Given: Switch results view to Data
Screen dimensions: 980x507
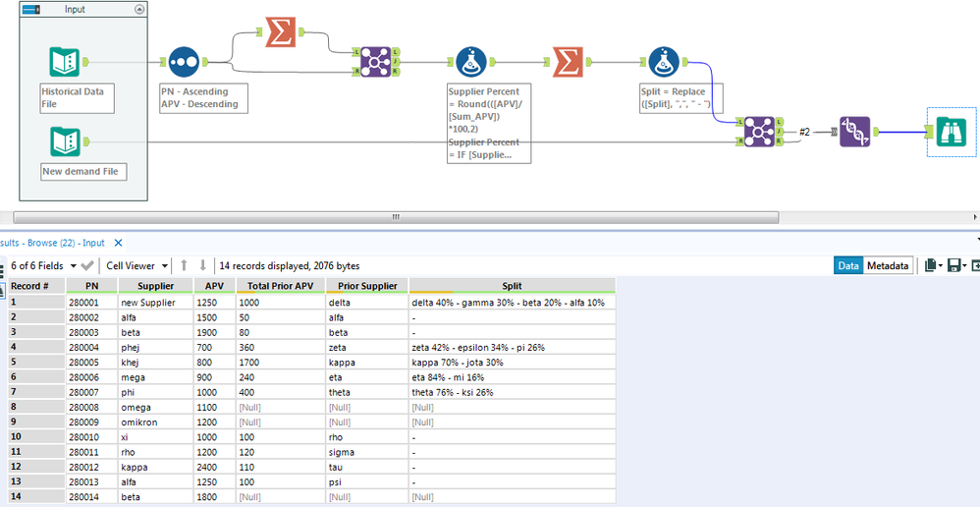Looking at the screenshot, I should pos(848,265).
